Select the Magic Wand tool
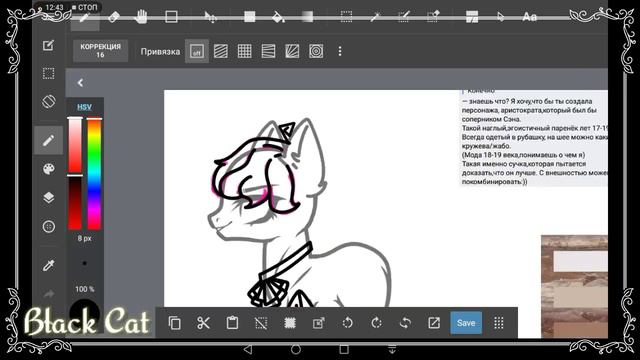640x360 pixels. pyautogui.click(x=375, y=17)
